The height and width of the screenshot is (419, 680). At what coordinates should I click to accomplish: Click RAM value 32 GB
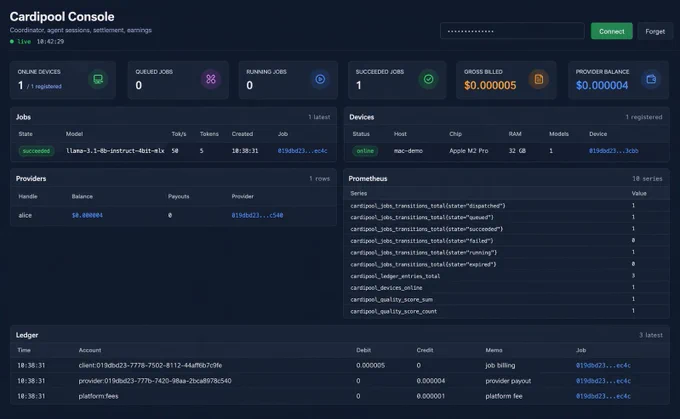(x=517, y=151)
